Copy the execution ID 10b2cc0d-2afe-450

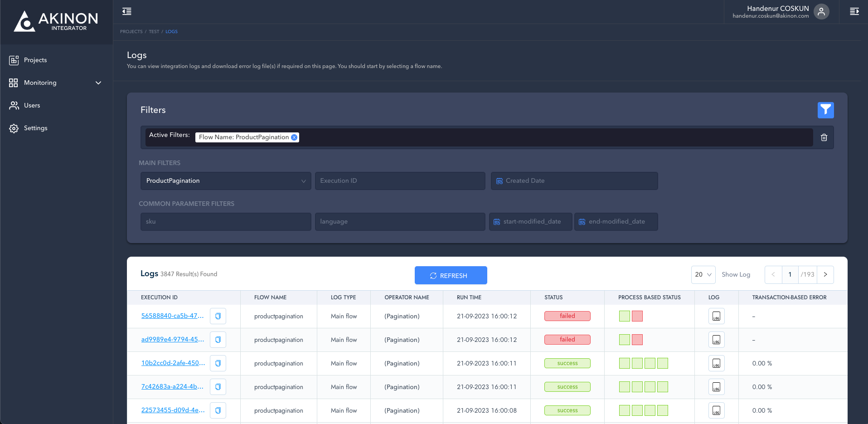(x=218, y=363)
